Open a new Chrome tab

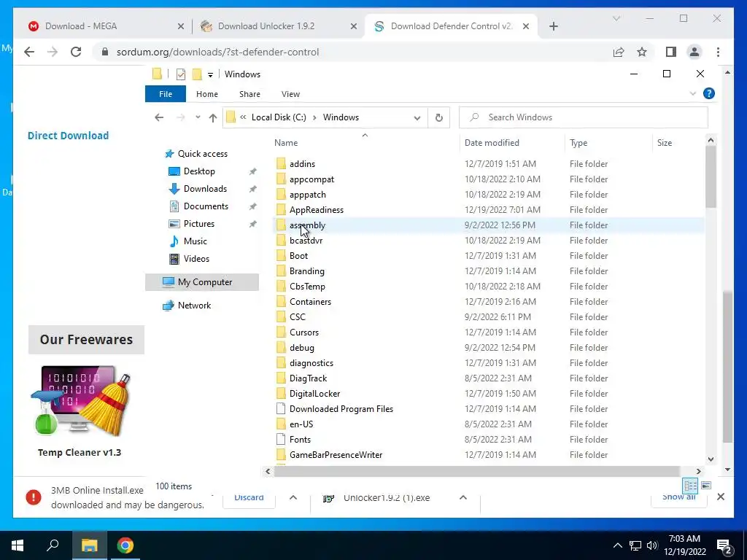(x=553, y=26)
